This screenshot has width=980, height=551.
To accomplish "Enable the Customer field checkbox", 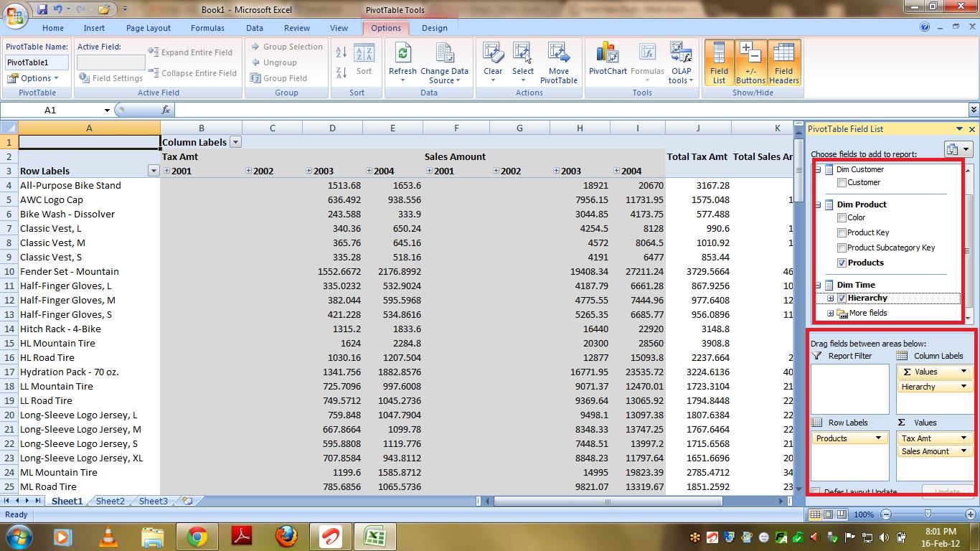I will (842, 183).
